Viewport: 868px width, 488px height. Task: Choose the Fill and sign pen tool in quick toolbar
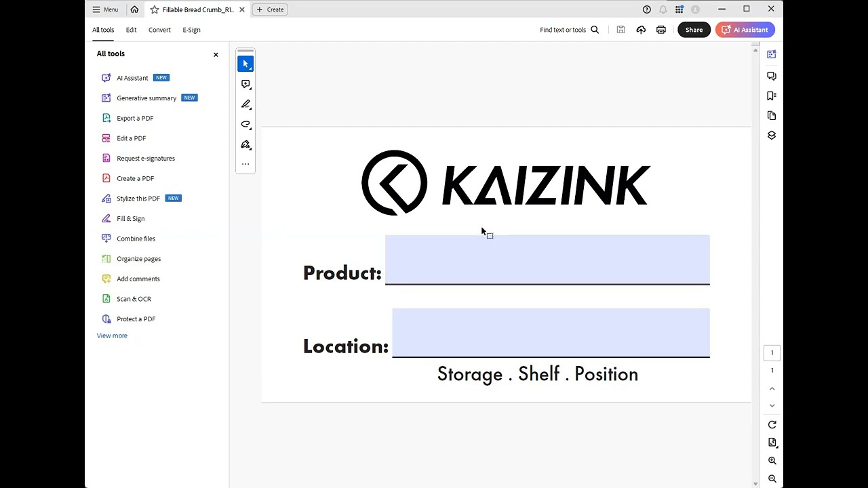click(245, 144)
